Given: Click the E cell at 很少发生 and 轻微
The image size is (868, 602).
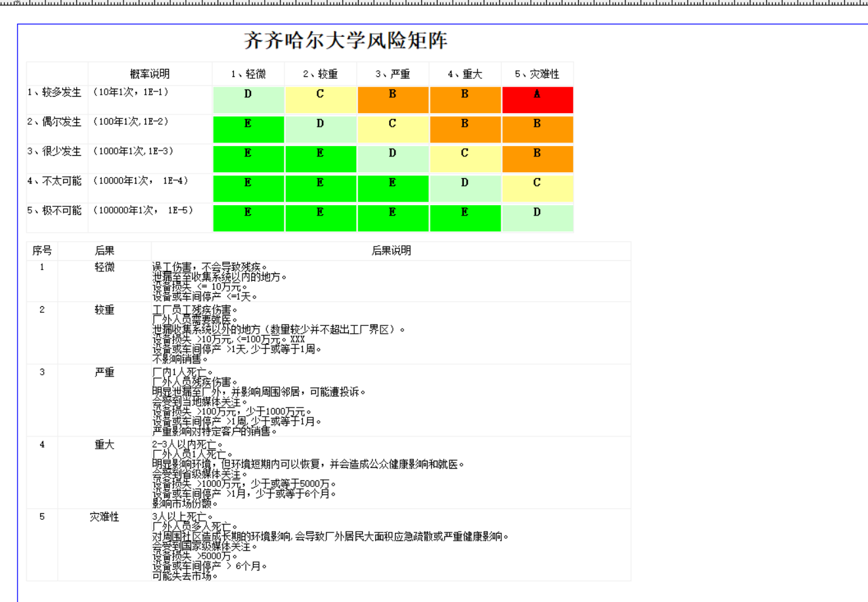Looking at the screenshot, I should (x=248, y=159).
